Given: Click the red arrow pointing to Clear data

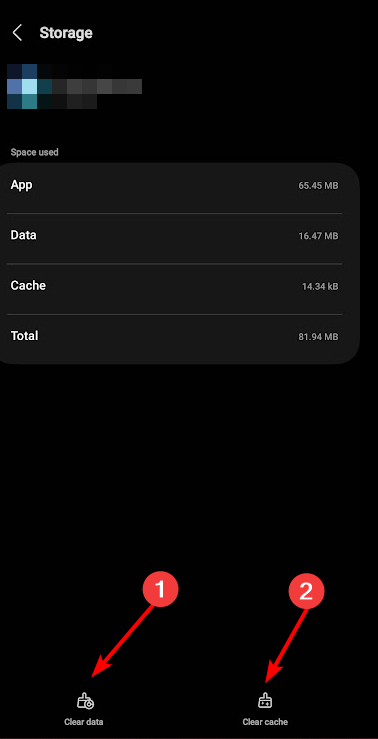Looking at the screenshot, I should 123,642.
